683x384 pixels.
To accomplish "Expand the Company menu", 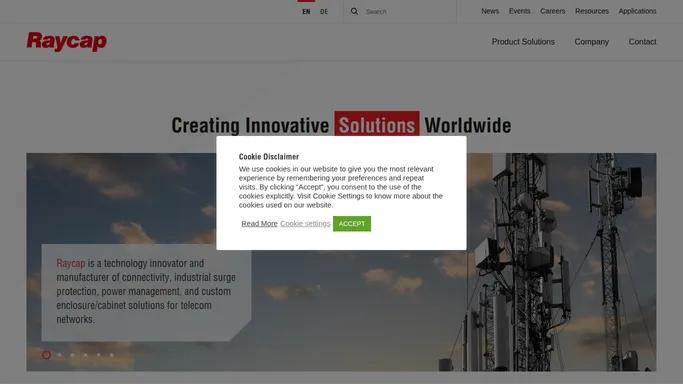I will [x=592, y=42].
